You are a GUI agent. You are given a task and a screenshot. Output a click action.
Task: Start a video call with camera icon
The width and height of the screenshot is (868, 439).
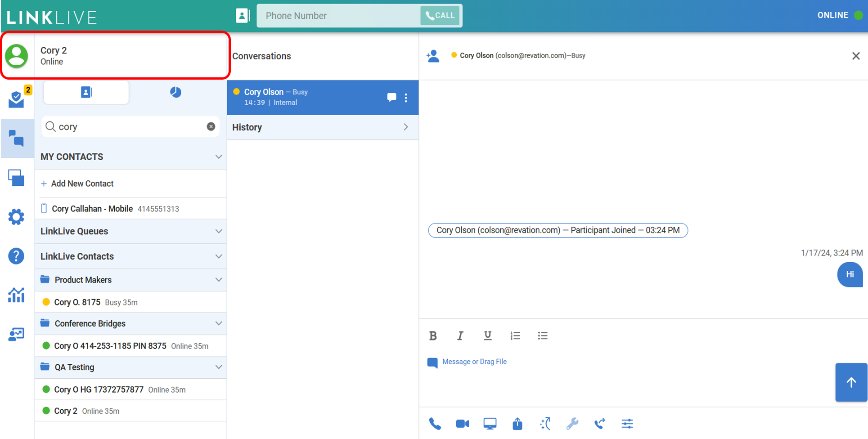point(462,424)
